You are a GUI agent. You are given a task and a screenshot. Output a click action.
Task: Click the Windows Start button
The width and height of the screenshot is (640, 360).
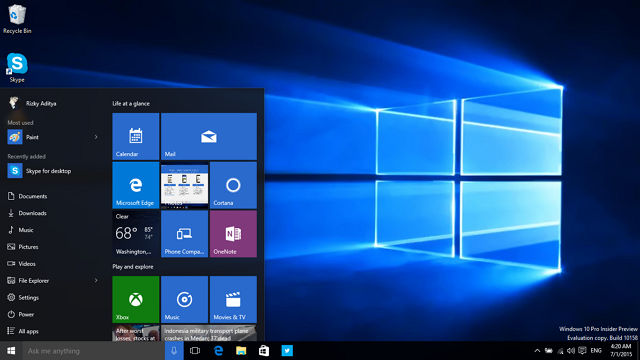coord(11,351)
